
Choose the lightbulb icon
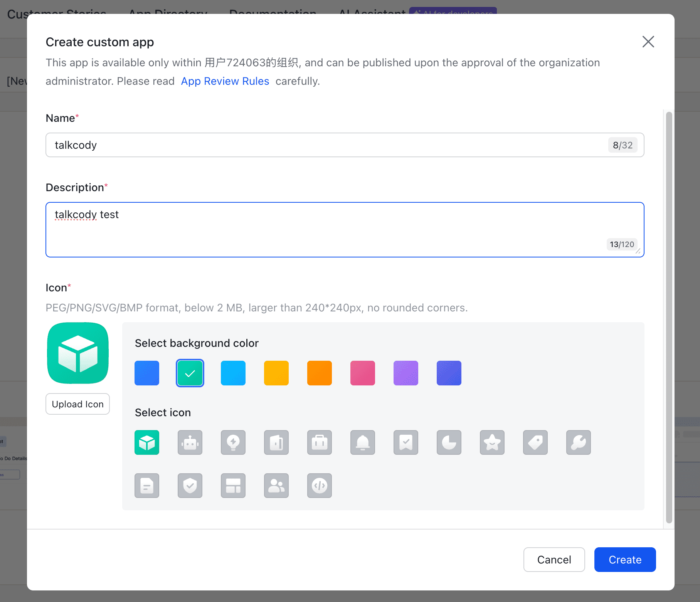(x=233, y=442)
